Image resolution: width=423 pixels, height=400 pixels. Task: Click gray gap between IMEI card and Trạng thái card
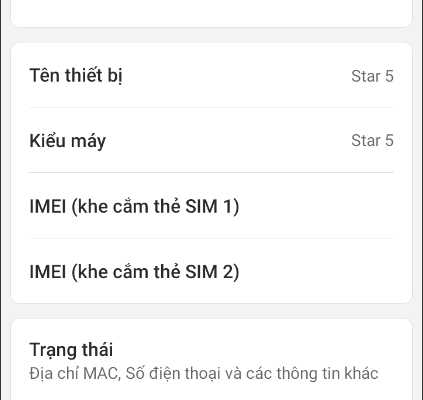point(211,311)
